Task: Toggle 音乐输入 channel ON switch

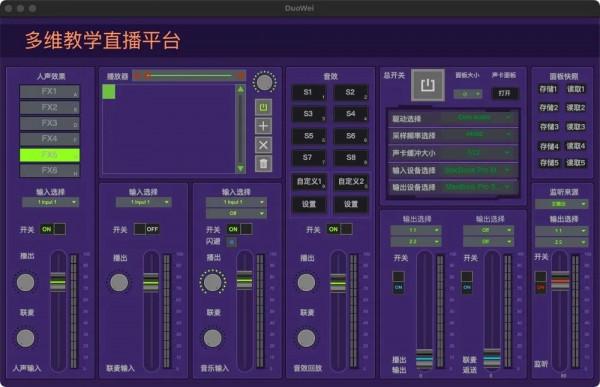Action: pos(240,229)
